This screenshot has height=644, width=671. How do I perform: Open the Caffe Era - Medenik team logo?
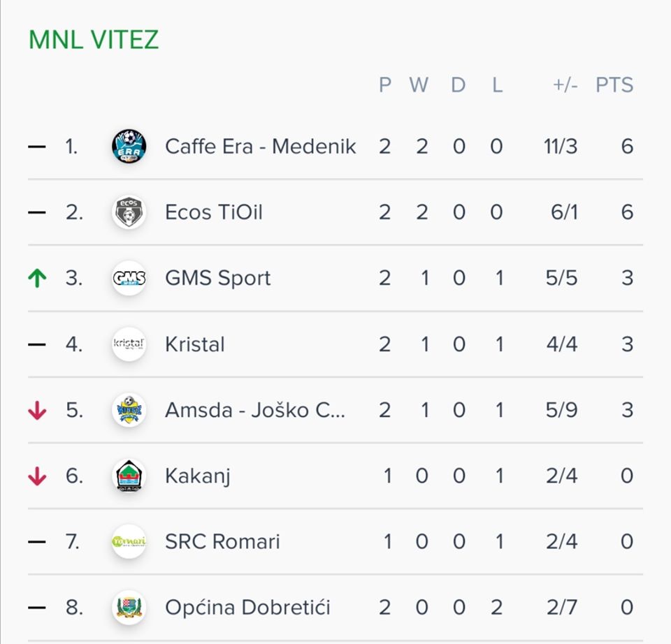[129, 146]
